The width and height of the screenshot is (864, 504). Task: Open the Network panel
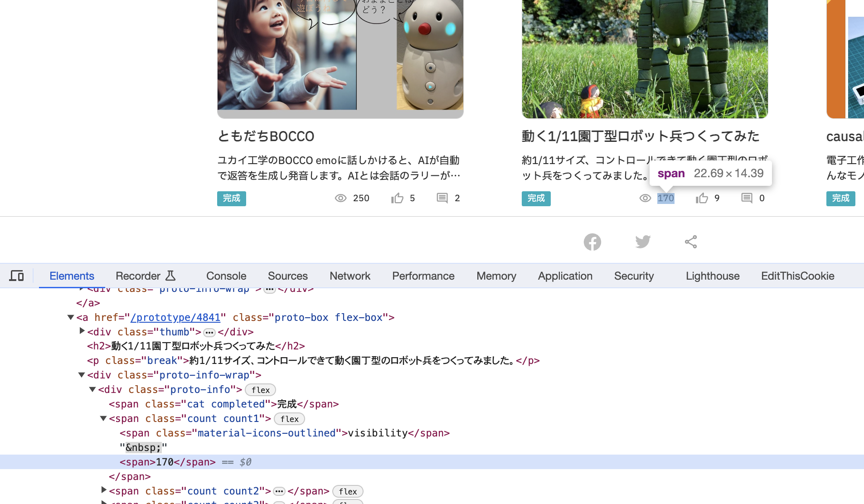click(x=350, y=276)
